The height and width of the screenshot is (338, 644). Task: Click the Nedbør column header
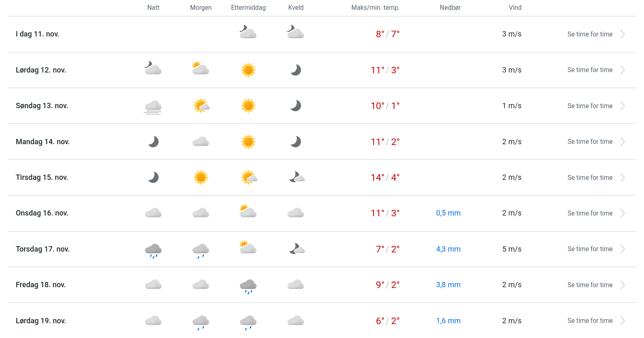[x=450, y=8]
